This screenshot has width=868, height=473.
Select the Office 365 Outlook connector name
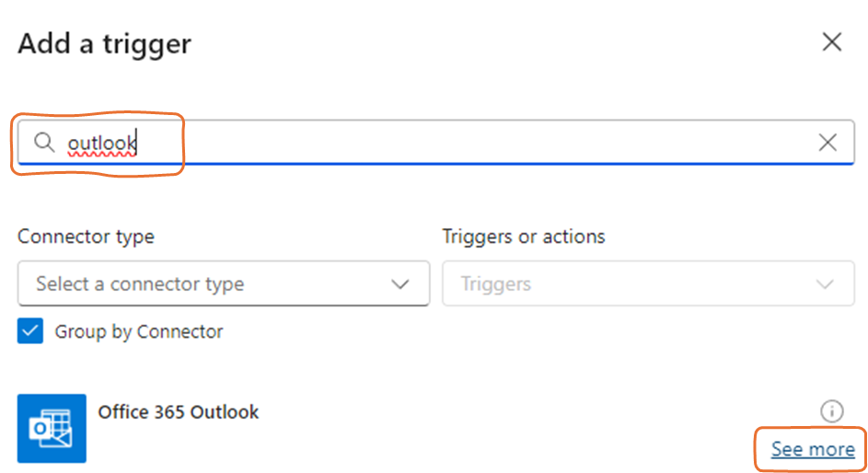[x=179, y=411]
